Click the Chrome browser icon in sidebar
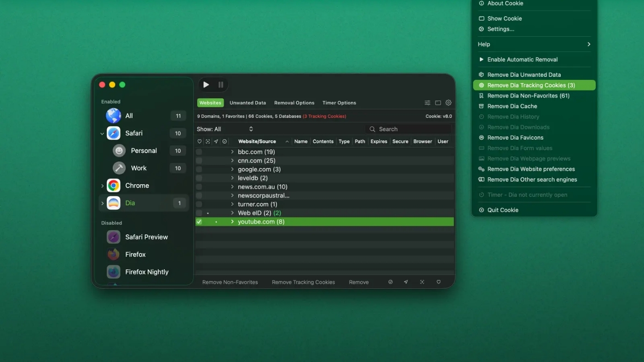Viewport: 644px width, 362px height. click(x=114, y=186)
